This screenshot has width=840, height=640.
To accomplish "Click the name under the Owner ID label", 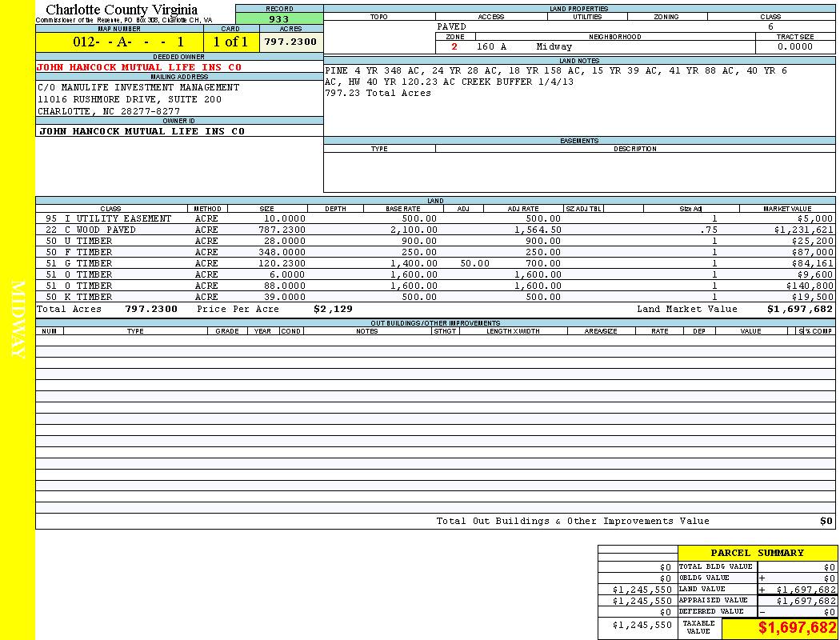I will (x=142, y=131).
